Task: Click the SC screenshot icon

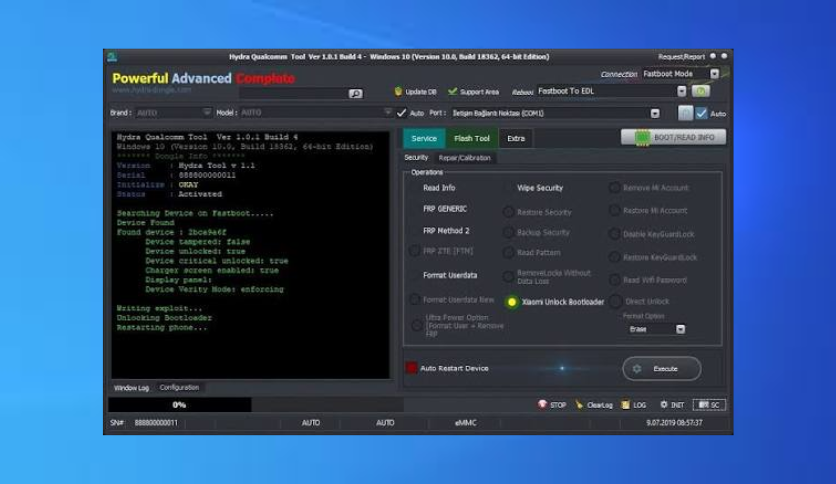Action: (x=703, y=405)
